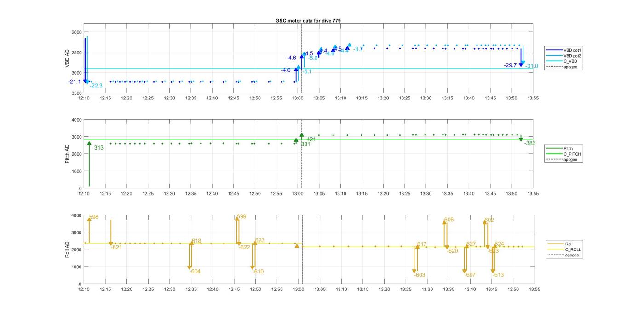This screenshot has height=319, width=644.
Task: Click the '-610' roll annotation
Action: pos(258,272)
